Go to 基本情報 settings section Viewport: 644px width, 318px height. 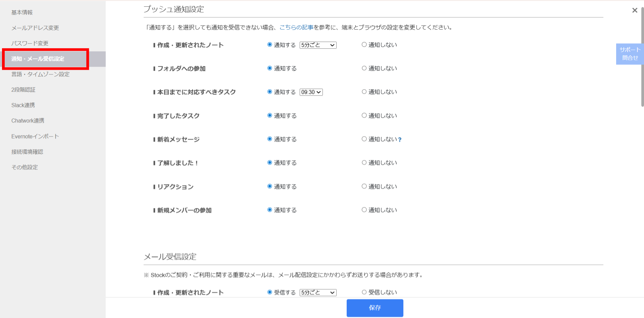click(22, 12)
